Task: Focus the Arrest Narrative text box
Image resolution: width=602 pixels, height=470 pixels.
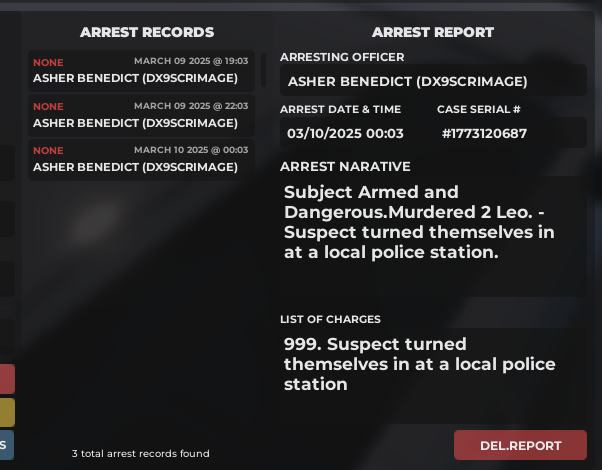Action: [x=432, y=235]
